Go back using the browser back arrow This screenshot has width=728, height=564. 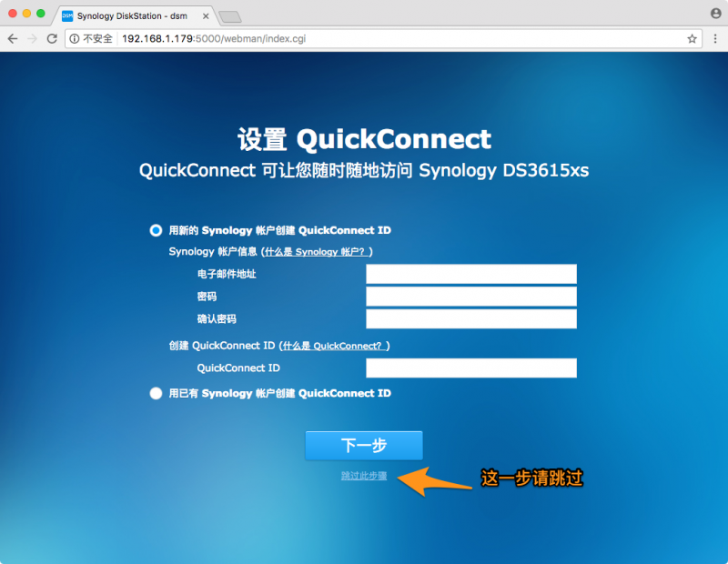pyautogui.click(x=13, y=38)
